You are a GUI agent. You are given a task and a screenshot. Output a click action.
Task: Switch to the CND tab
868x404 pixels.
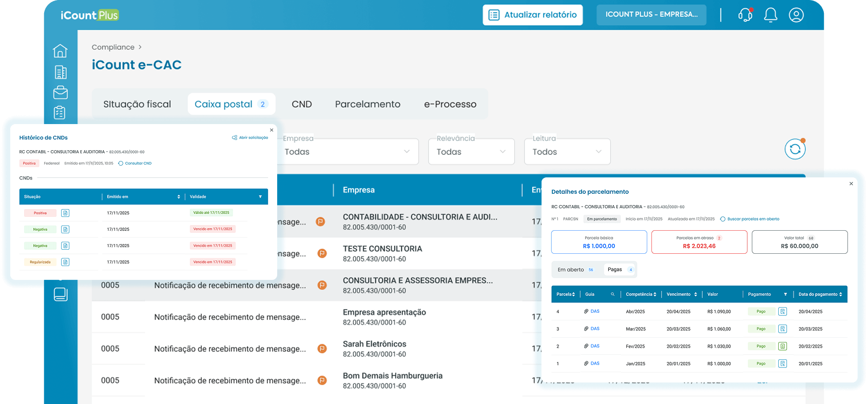(302, 104)
